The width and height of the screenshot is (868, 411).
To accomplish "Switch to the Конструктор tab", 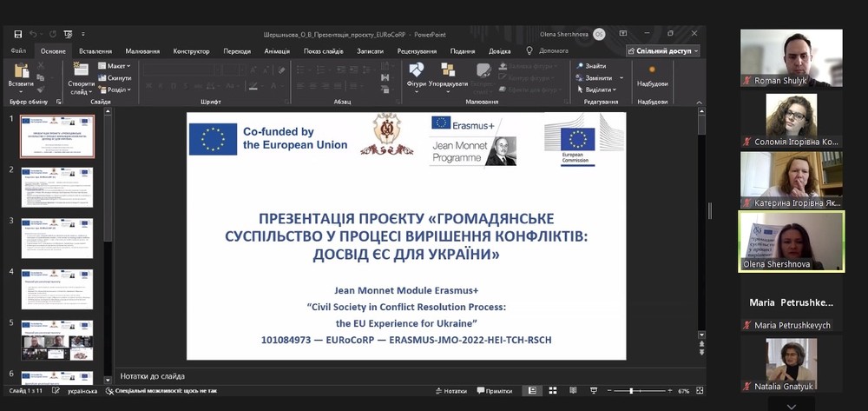I will [x=191, y=51].
